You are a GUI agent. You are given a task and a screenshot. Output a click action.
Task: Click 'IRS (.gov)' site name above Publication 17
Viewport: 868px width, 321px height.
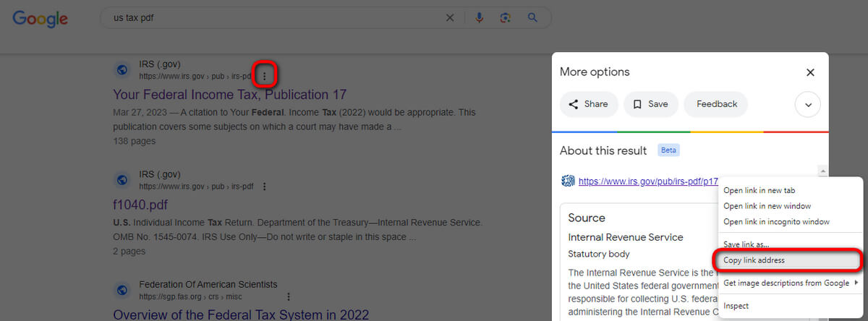point(160,64)
